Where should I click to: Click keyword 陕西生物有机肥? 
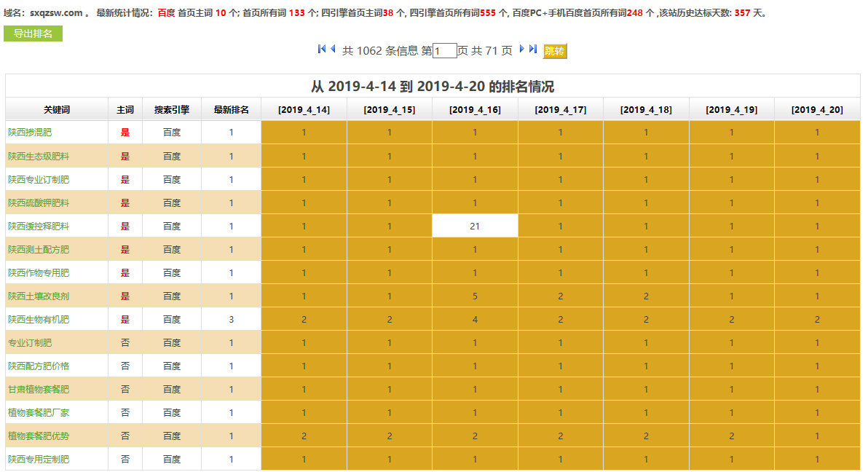pyautogui.click(x=39, y=319)
